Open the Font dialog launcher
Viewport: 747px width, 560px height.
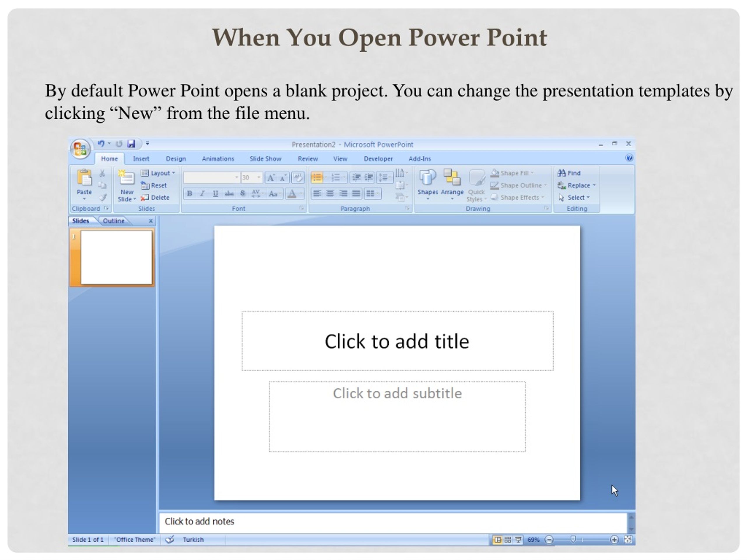tap(301, 209)
